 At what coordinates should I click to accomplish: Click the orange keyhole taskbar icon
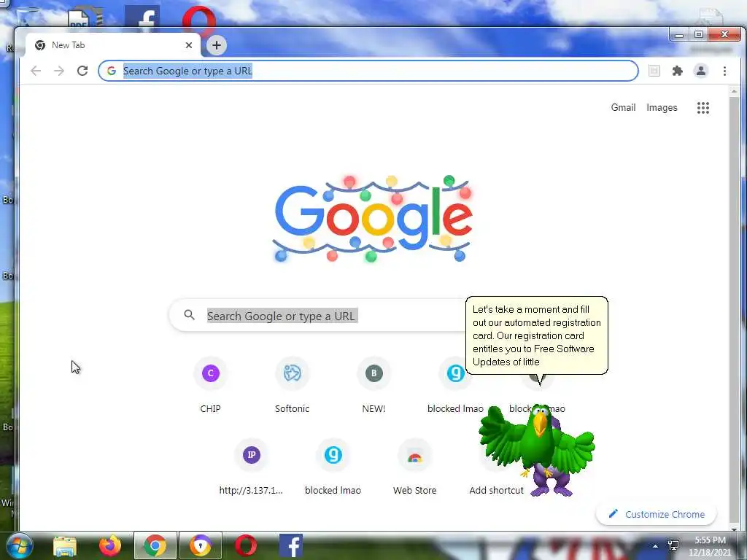tap(201, 545)
